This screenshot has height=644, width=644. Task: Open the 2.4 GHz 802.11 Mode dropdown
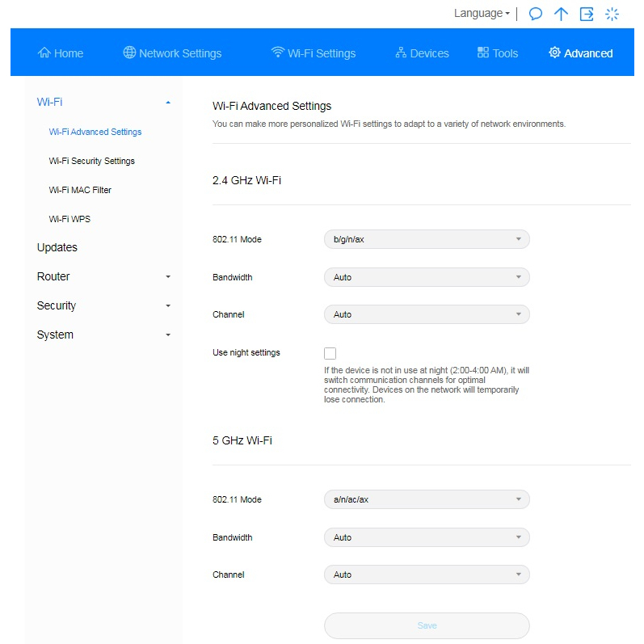click(427, 239)
